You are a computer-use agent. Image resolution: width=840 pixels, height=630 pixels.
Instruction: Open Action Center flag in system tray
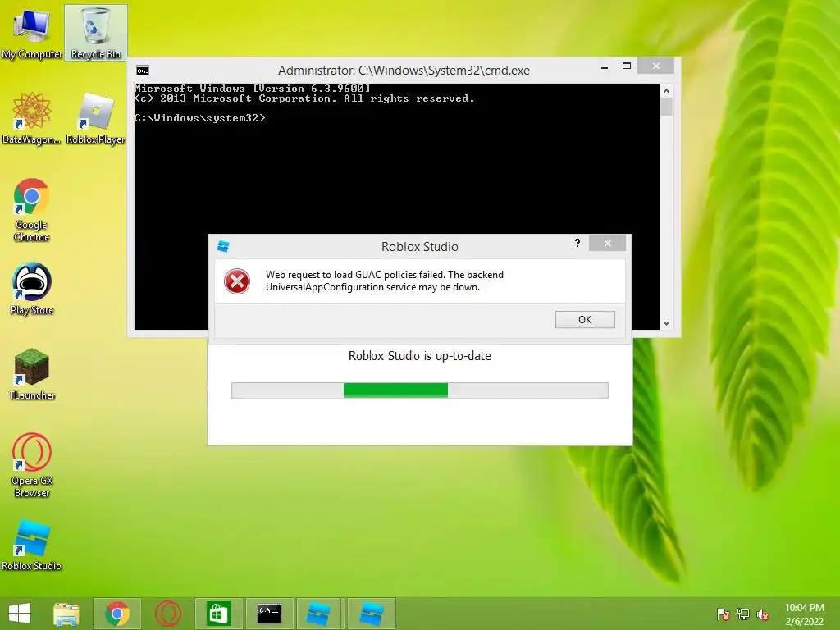(x=724, y=614)
